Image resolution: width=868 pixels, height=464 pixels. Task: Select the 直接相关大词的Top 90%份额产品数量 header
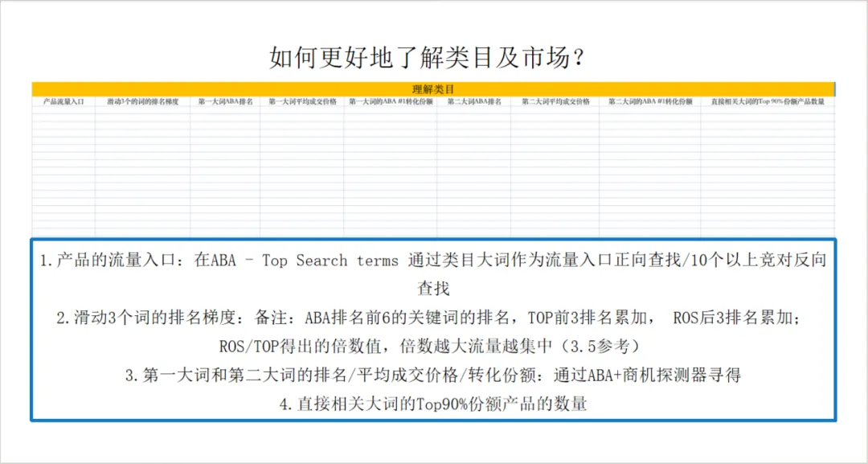pos(768,102)
